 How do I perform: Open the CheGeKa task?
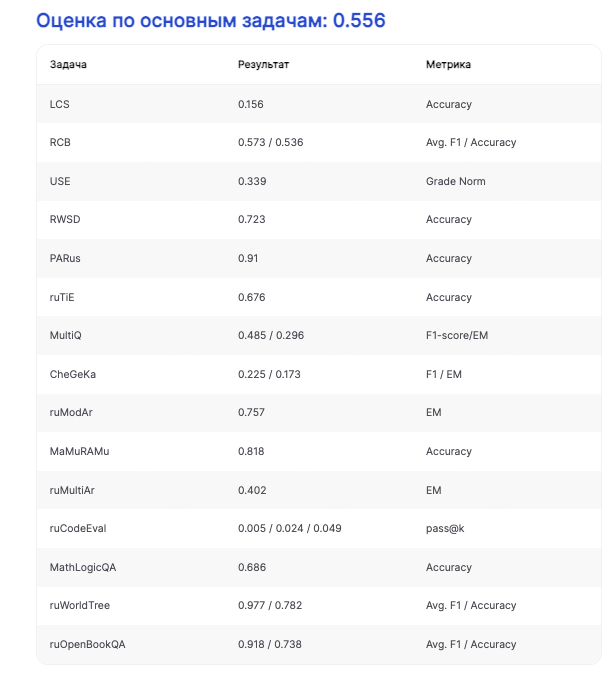click(x=73, y=374)
